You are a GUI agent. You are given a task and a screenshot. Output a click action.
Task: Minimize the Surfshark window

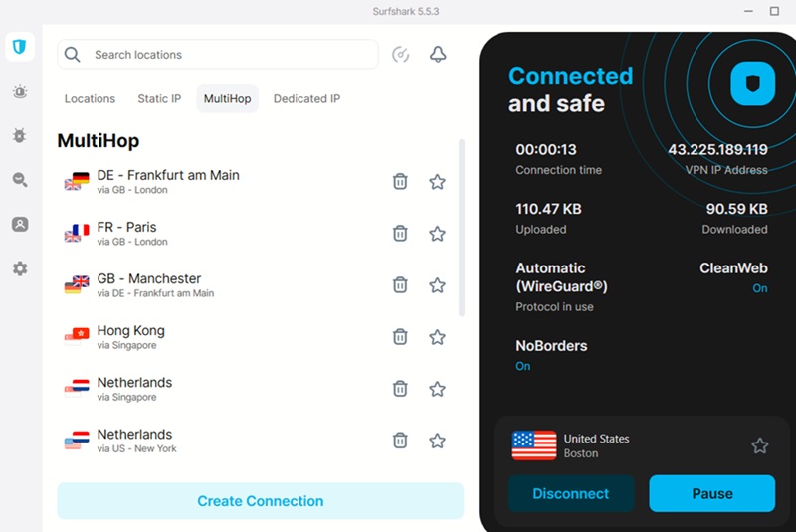[749, 11]
